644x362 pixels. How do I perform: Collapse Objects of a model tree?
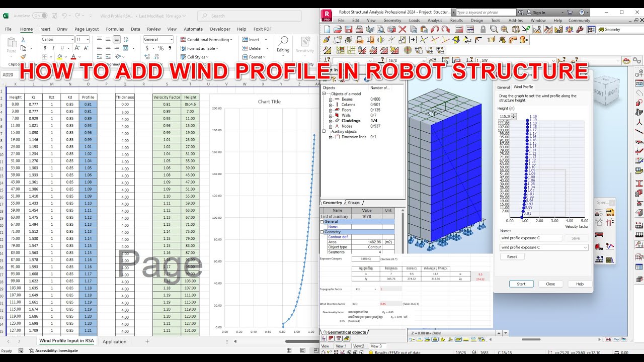pyautogui.click(x=325, y=94)
